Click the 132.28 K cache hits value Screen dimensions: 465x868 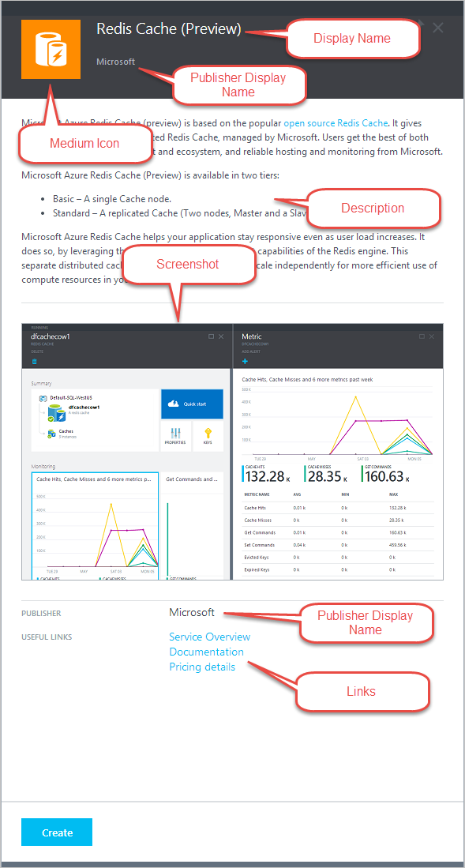tap(269, 475)
